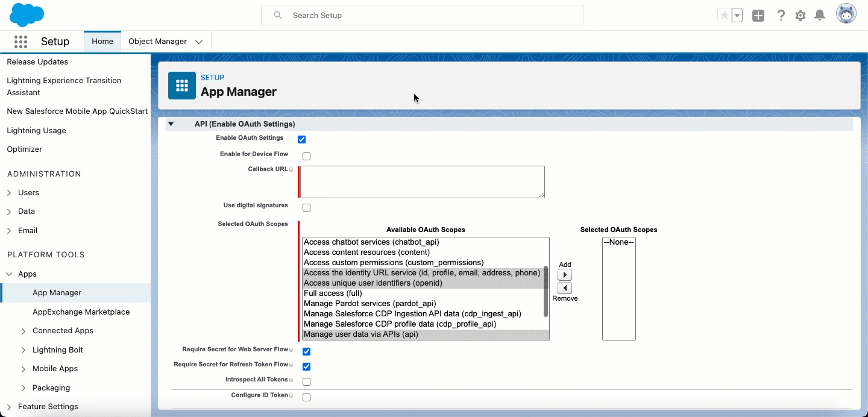Select 'Access the identity URL service' scope
Screen dimensions: 868x417
pyautogui.click(x=423, y=273)
